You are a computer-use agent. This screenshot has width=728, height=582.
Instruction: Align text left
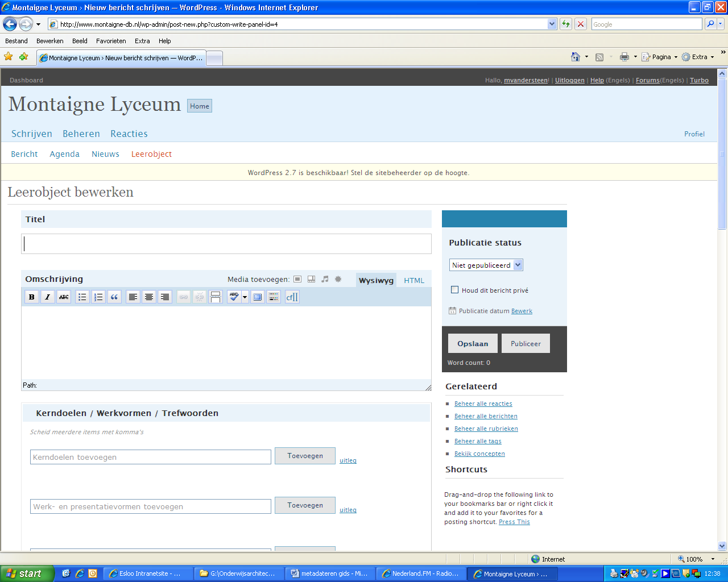(x=133, y=297)
